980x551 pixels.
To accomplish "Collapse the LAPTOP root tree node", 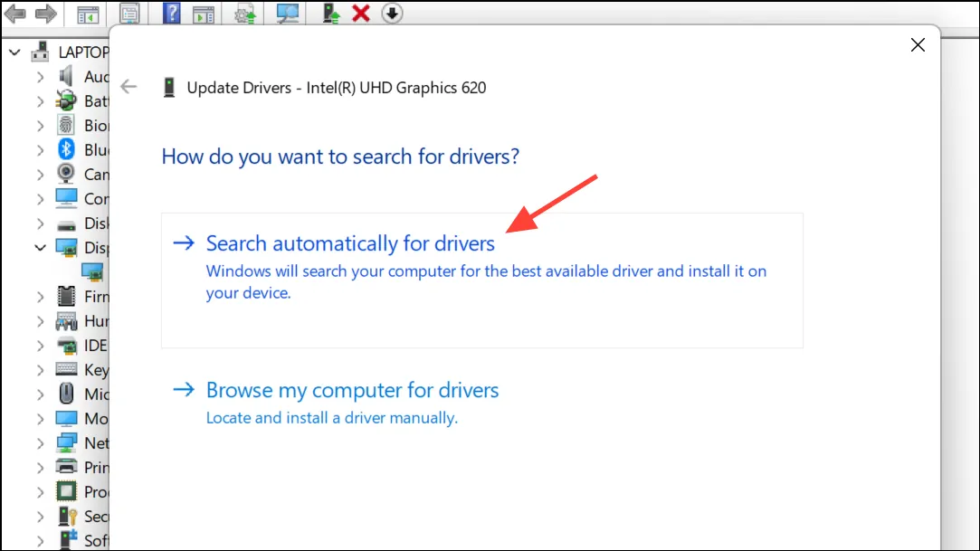I will coord(14,52).
